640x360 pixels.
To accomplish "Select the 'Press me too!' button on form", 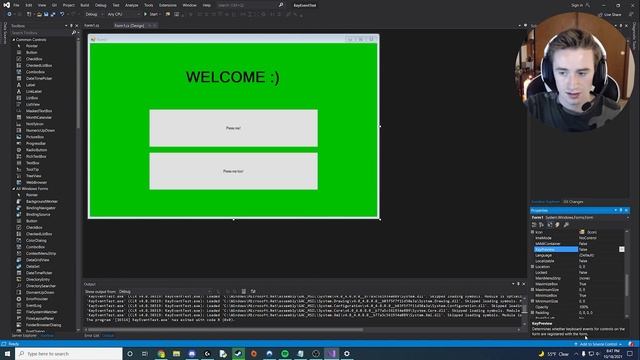I will [233, 171].
